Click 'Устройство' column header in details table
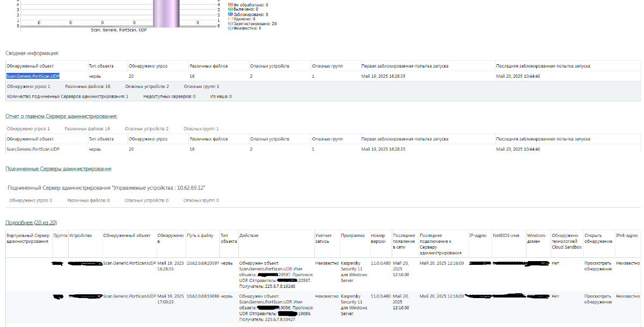Image resolution: width=644 pixels, height=327 pixels. coord(80,235)
